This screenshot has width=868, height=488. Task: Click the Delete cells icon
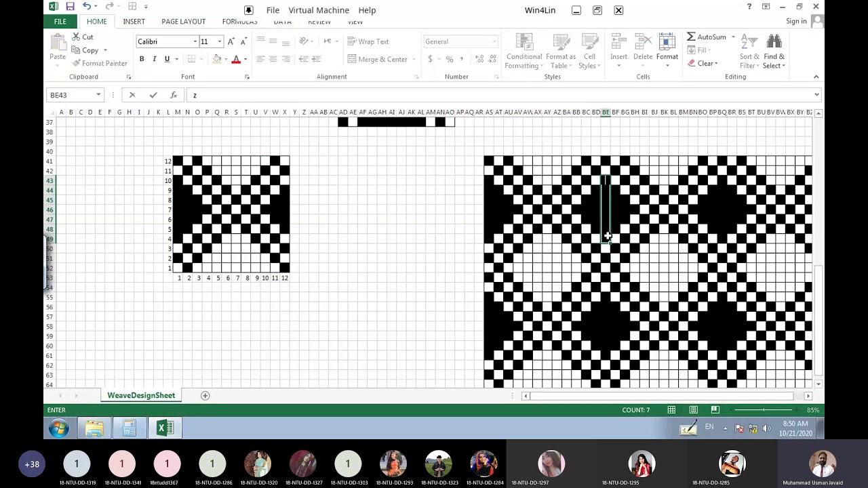[x=643, y=42]
